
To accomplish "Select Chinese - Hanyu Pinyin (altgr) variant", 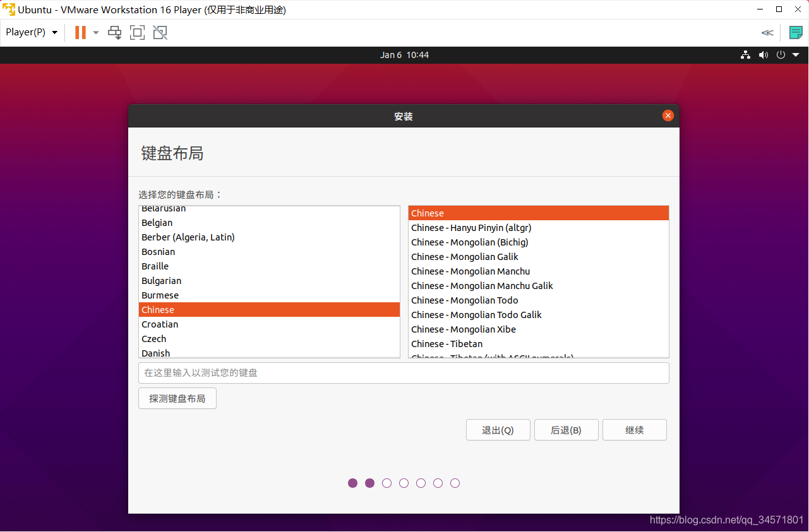I will [x=539, y=228].
